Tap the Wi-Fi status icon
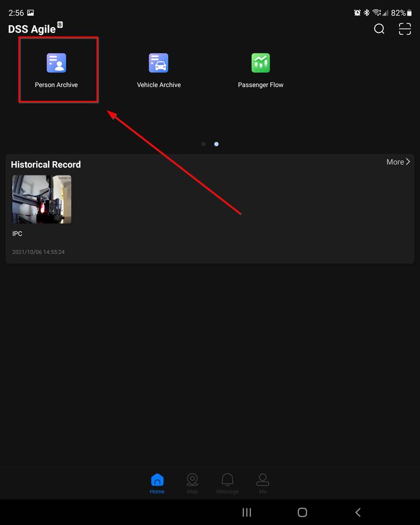Screen dimensions: 420x525 pyautogui.click(x=377, y=13)
